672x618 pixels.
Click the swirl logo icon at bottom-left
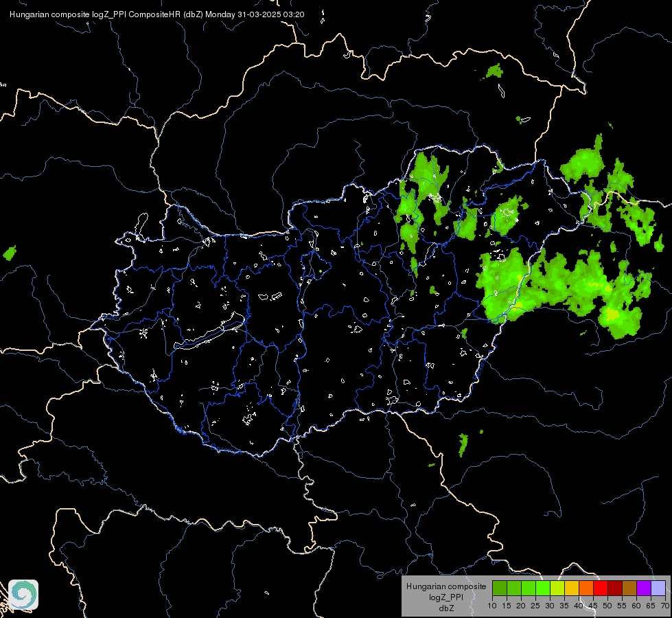tap(23, 595)
